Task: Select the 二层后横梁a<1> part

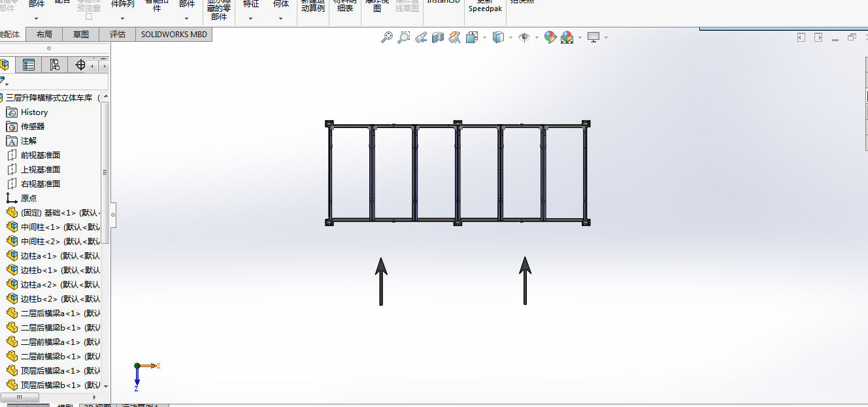Action: tap(53, 313)
